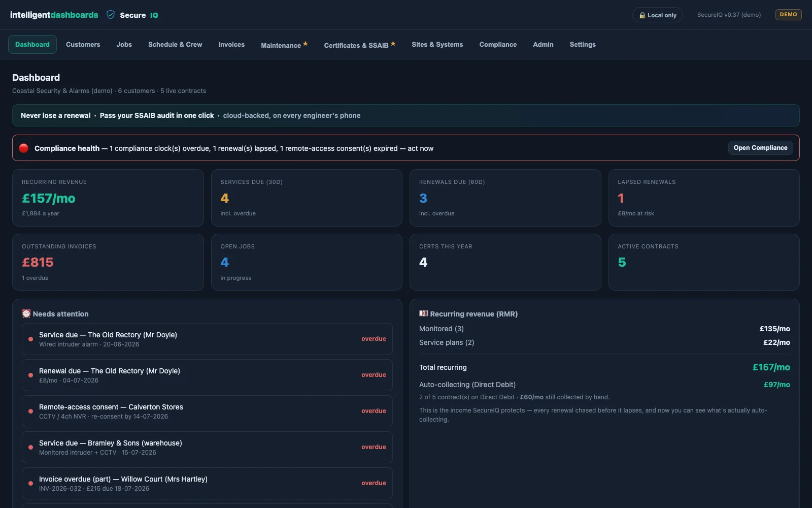Click the Local only badge
Screen dimensions: 812x508
coord(658,15)
